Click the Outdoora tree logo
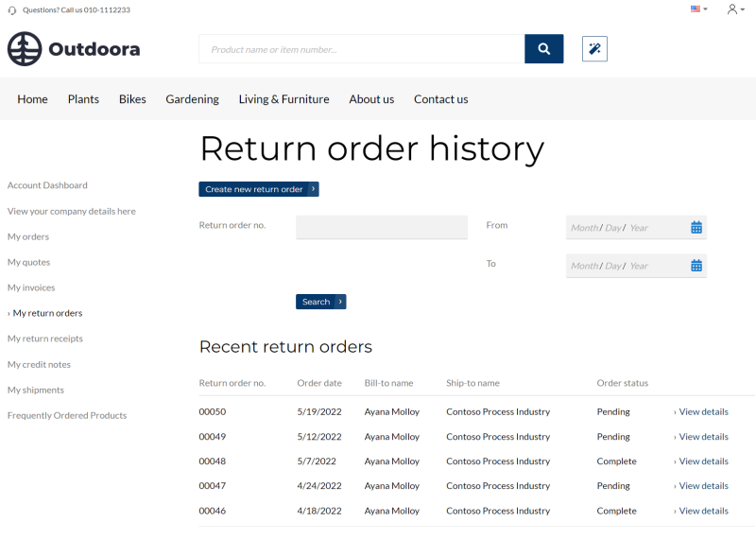Viewport: 756px width, 539px height. 25,49
